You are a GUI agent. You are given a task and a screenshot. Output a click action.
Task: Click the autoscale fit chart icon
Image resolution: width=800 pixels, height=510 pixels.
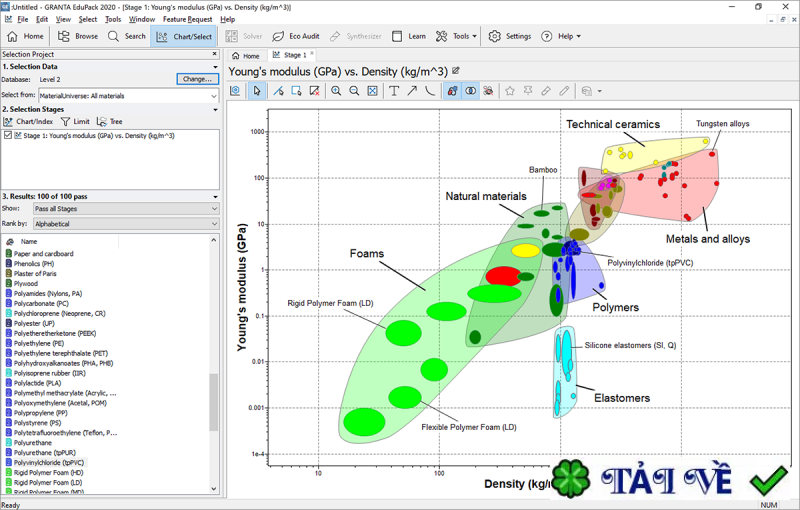click(372, 91)
